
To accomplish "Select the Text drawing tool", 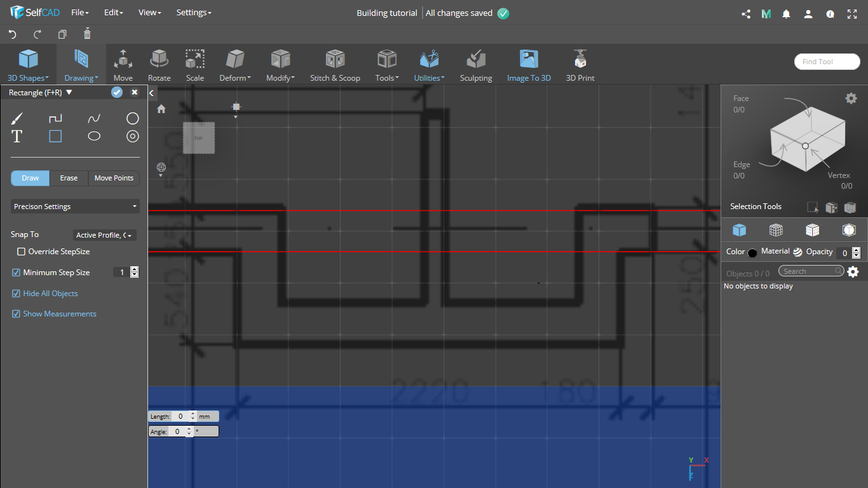I will [x=17, y=136].
